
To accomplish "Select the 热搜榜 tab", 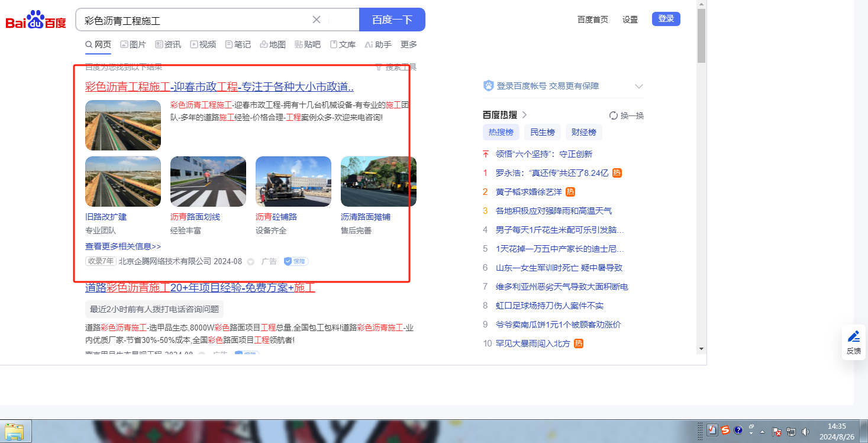I will tap(501, 132).
